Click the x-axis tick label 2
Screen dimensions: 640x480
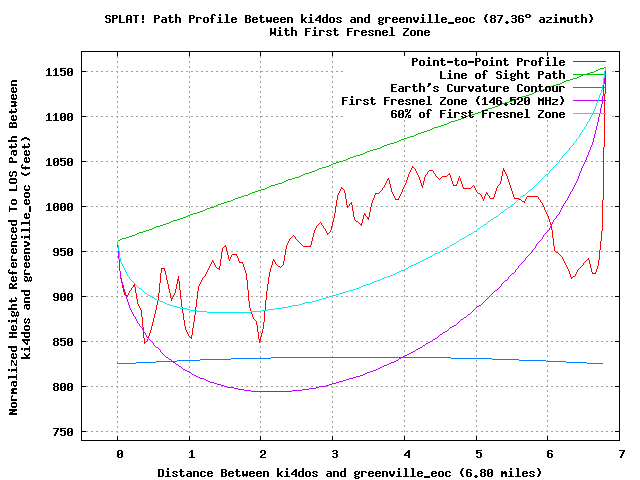pos(263,454)
